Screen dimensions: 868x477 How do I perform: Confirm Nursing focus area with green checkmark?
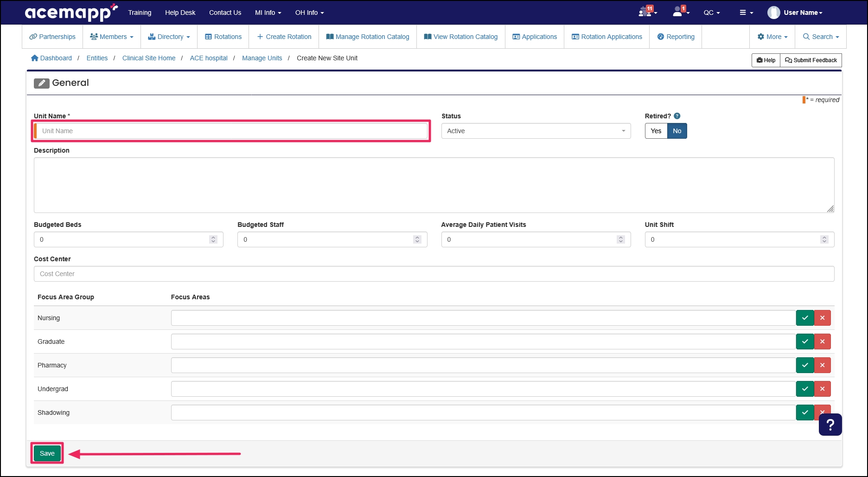(805, 318)
